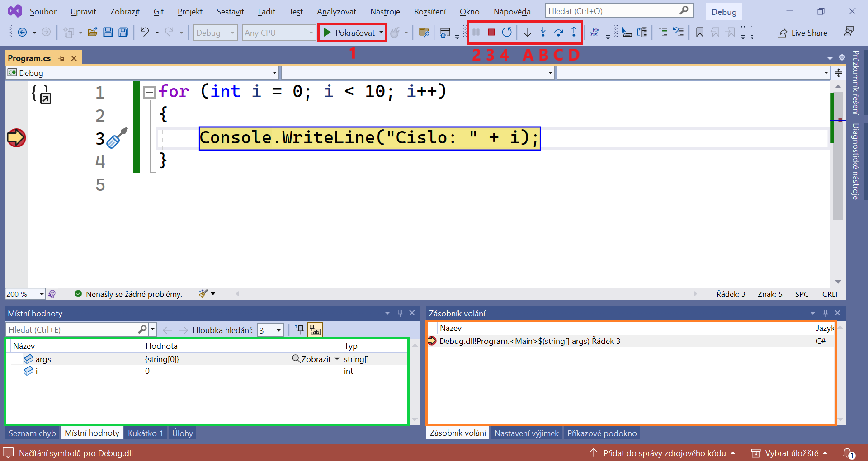Step Into with down-arrow icon
Viewport: 868px width, 461px height.
click(x=527, y=32)
